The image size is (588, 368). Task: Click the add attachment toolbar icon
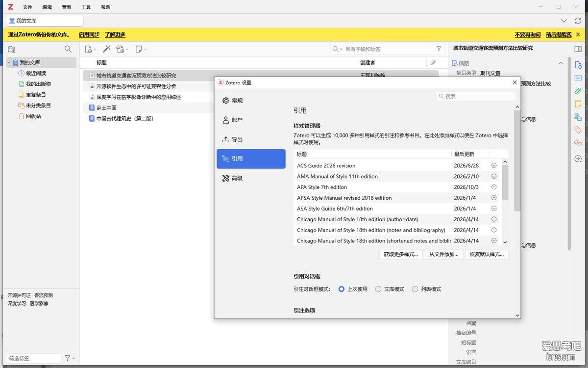(120, 49)
